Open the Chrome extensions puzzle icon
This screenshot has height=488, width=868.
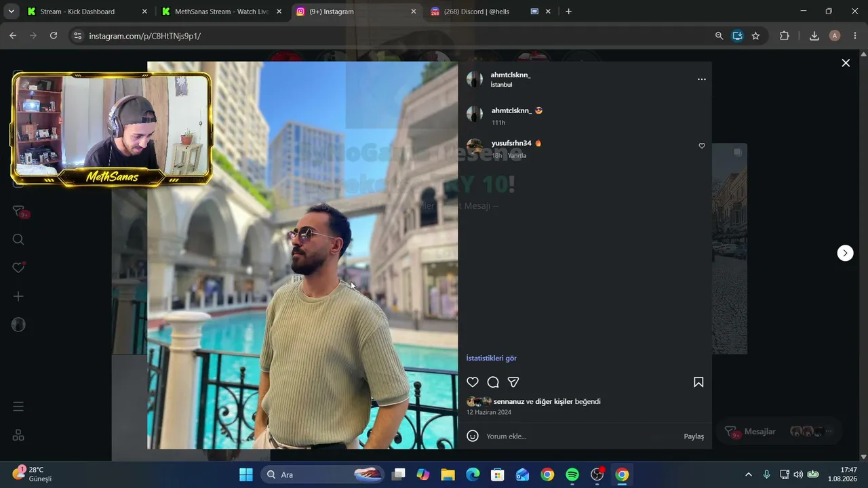[x=785, y=36]
